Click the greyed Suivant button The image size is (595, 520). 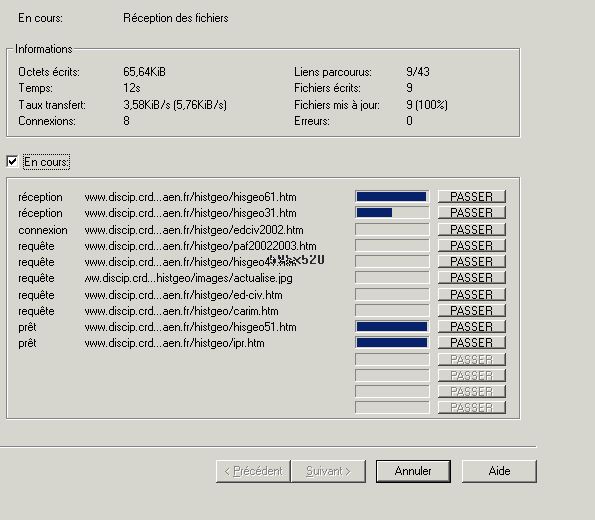[x=328, y=471]
